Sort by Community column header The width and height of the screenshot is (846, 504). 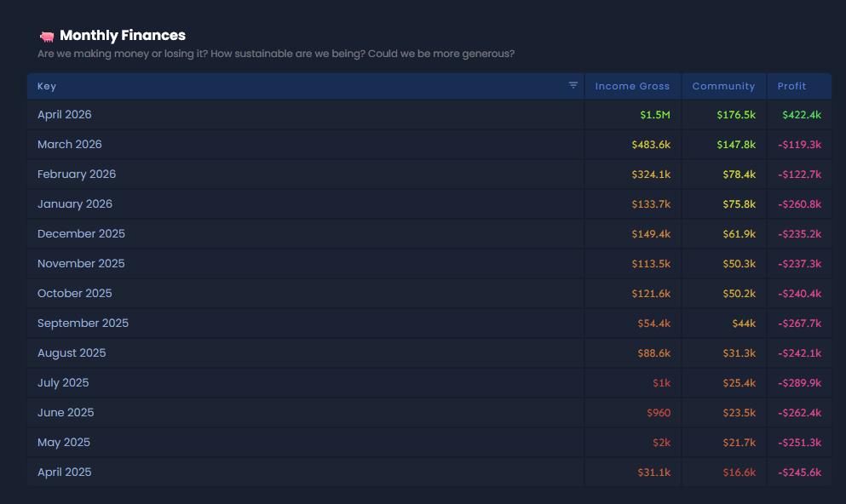click(x=723, y=86)
